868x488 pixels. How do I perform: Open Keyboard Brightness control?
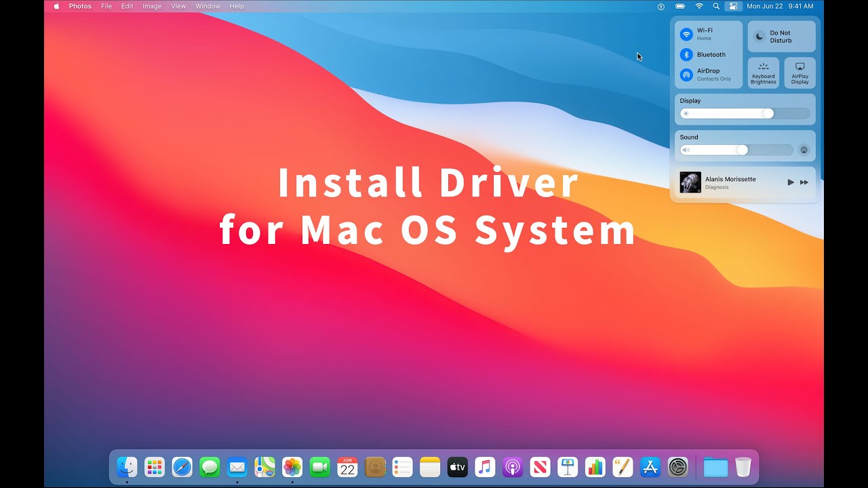tap(764, 73)
